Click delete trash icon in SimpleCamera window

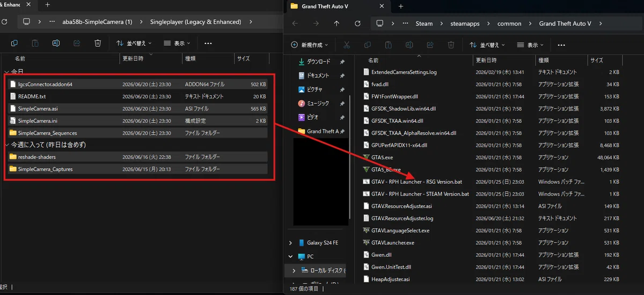point(98,43)
